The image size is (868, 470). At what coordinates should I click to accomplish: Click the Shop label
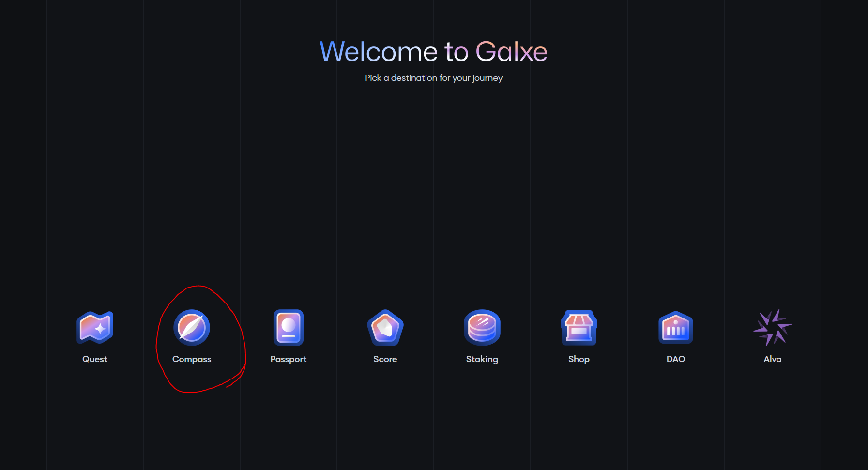(x=579, y=359)
